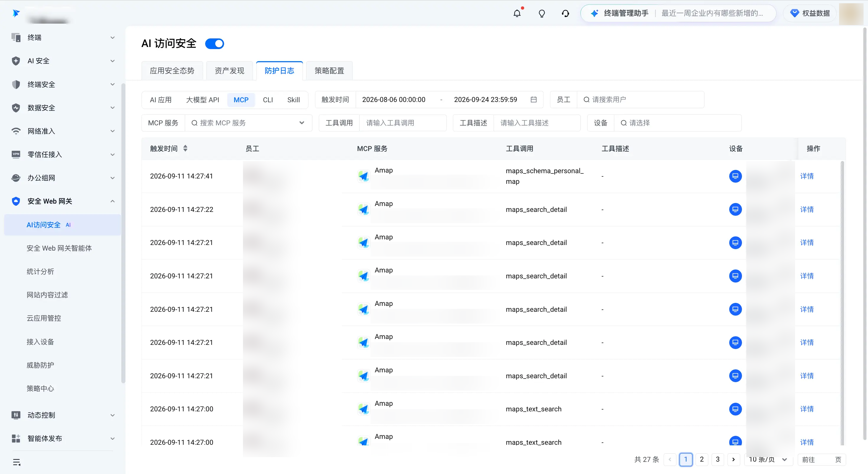
Task: Open the 设备 请选择 selector
Action: [678, 123]
